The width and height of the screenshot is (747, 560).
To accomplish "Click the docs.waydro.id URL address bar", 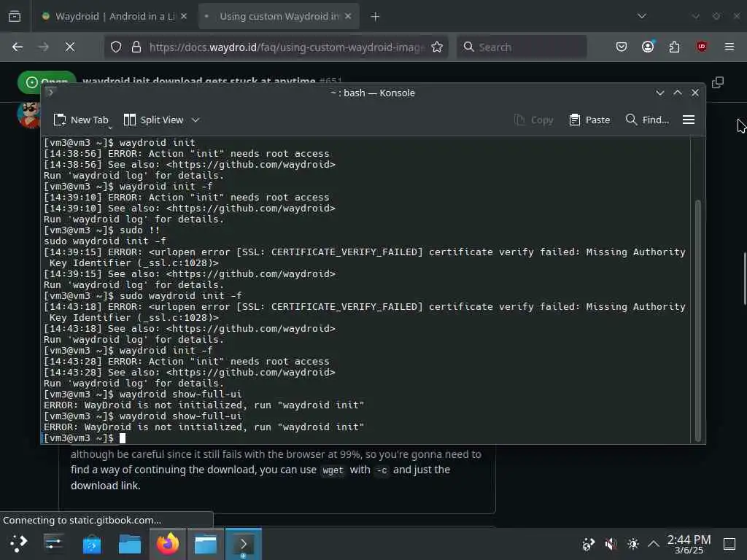I will tap(286, 47).
